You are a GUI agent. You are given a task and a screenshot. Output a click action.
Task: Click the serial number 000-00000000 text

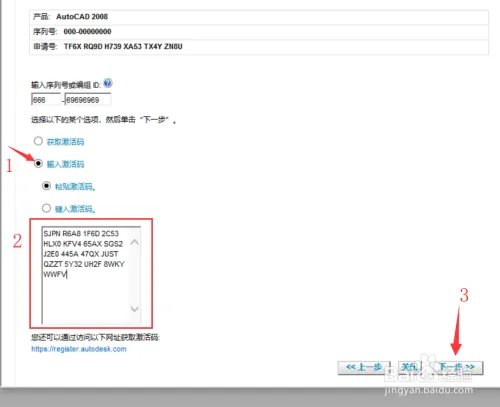(87, 32)
